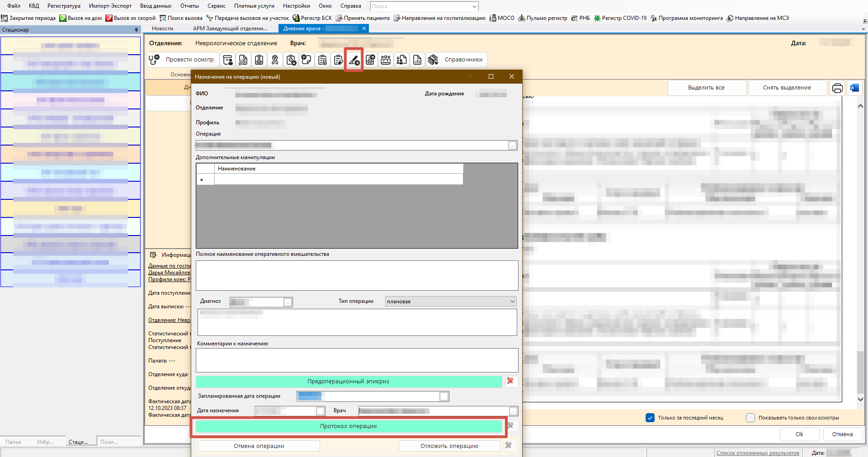Click the scroll up arrow of right panel
This screenshot has height=457, width=868.
coord(860,106)
